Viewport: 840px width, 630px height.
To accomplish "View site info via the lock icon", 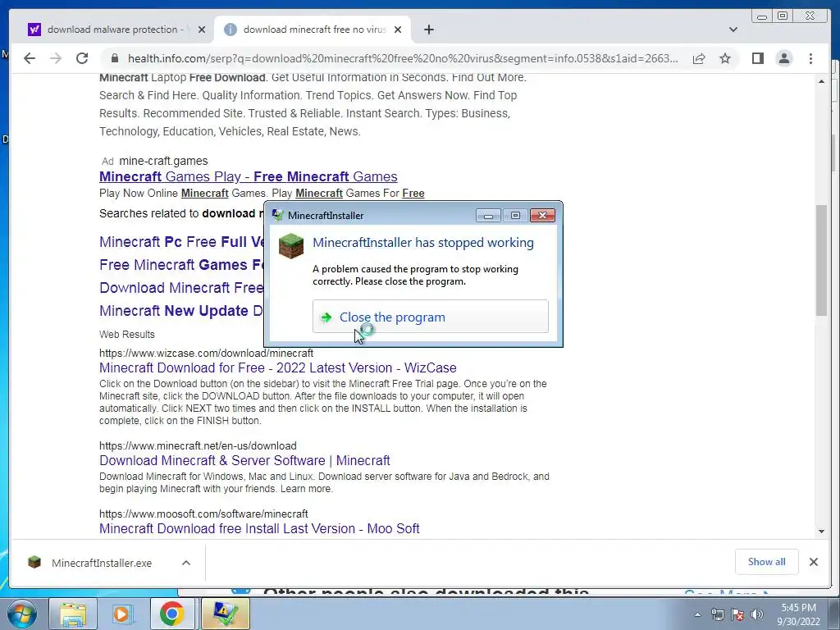I will 114,58.
